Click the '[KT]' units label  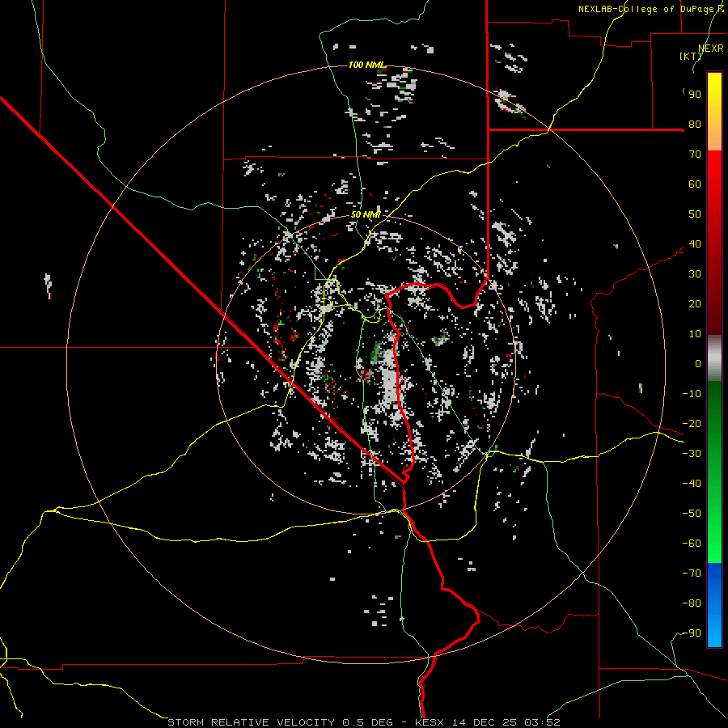point(691,56)
